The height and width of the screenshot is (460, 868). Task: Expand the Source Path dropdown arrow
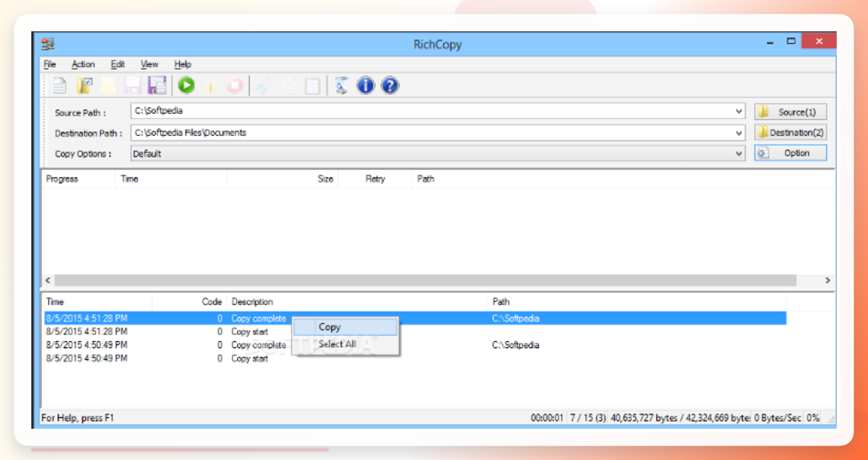(x=739, y=111)
